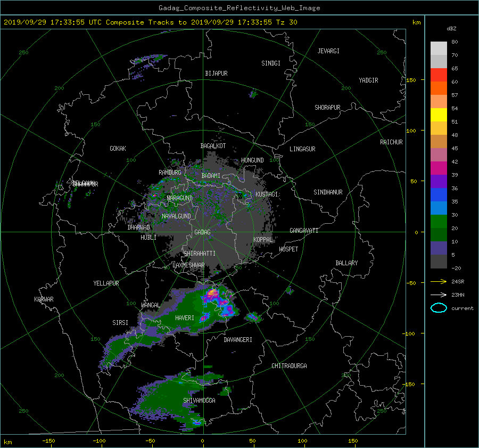
Task: Click the BAGALKOT label
Action: pos(213,146)
